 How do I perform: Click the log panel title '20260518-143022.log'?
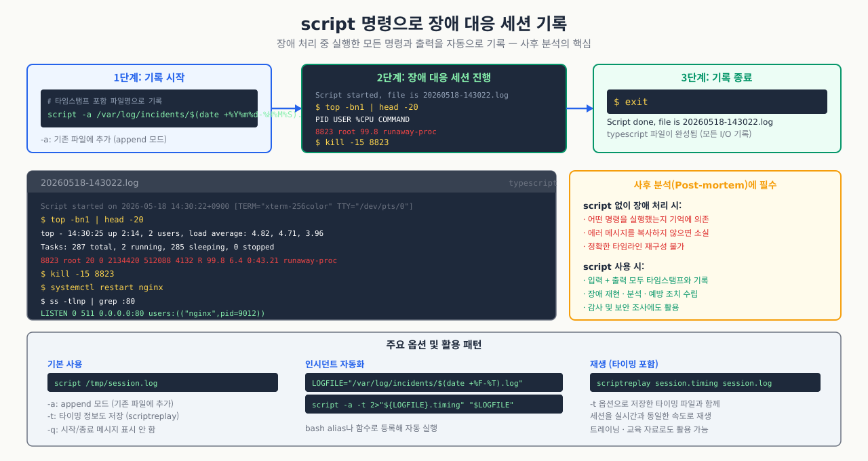pyautogui.click(x=90, y=182)
